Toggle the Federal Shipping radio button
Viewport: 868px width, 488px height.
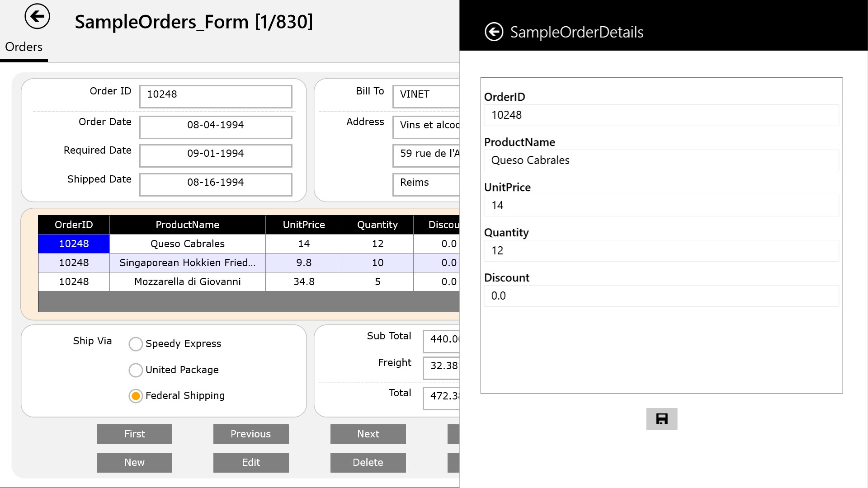click(x=135, y=396)
